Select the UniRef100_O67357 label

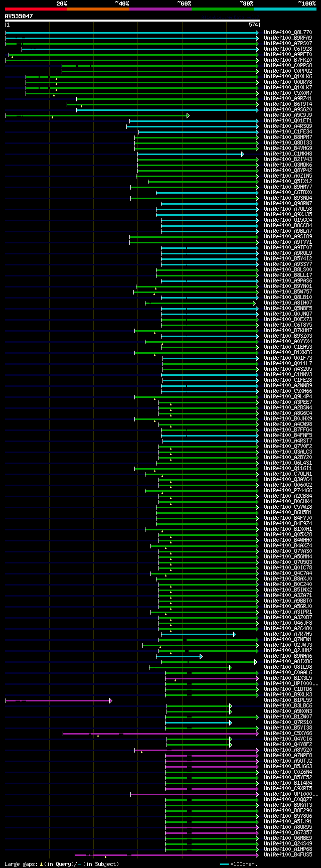point(288,833)
